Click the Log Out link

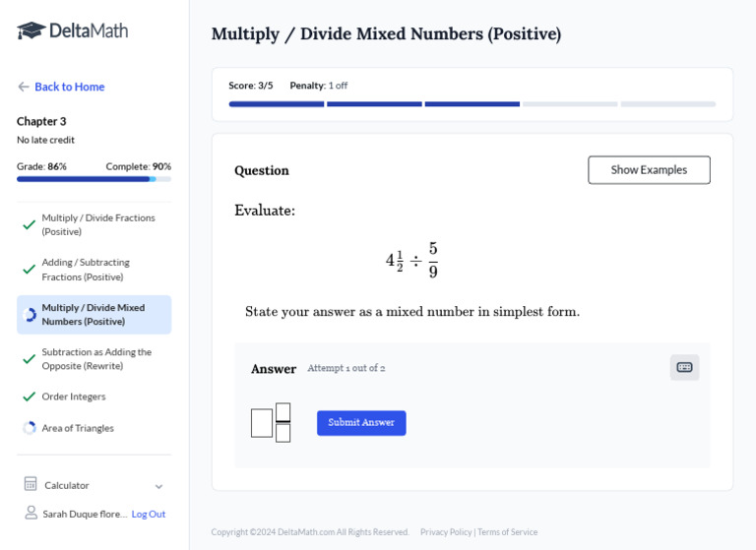[149, 514]
